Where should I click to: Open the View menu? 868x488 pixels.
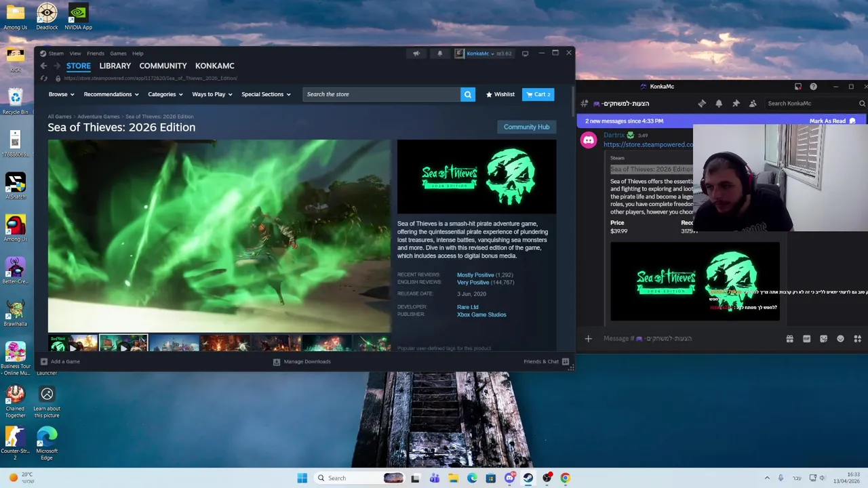[75, 54]
